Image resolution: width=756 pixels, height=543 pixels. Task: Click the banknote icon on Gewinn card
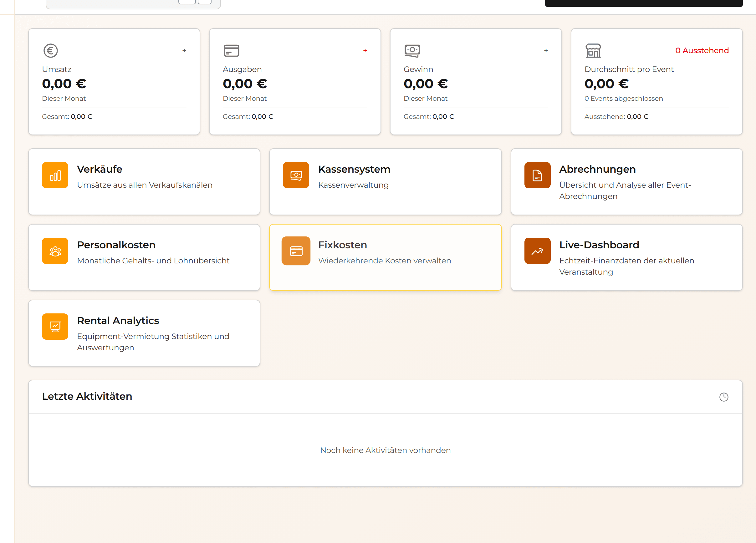[412, 51]
